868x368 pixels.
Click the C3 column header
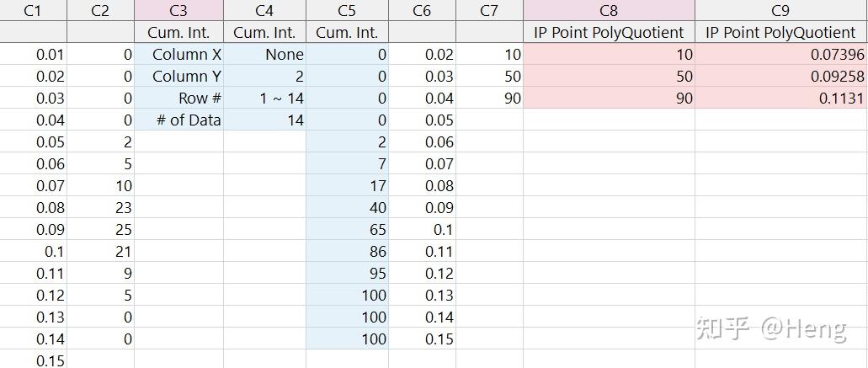click(178, 11)
